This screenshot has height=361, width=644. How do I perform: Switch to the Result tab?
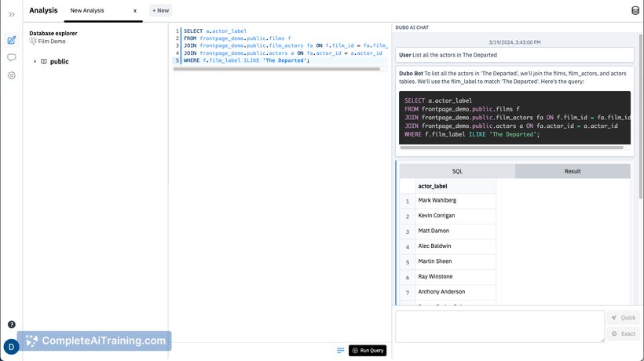pos(573,171)
